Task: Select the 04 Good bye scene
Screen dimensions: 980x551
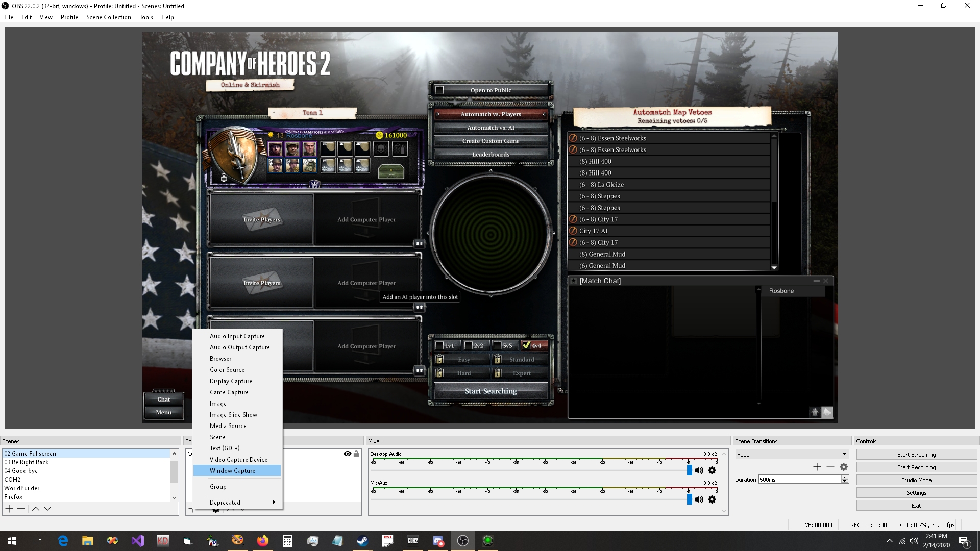Action: [86, 471]
